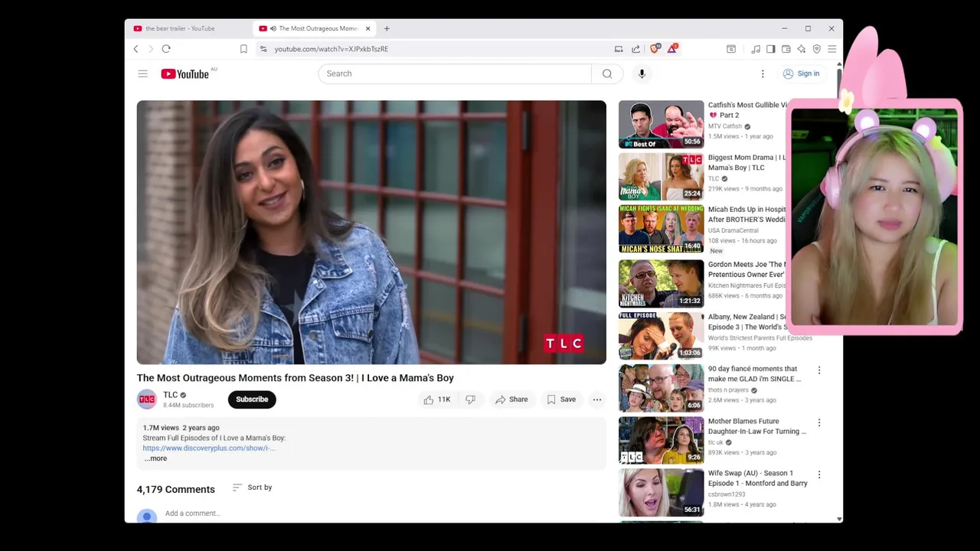Open YouTube settings three-dot menu
The image size is (980, 551).
pos(763,73)
